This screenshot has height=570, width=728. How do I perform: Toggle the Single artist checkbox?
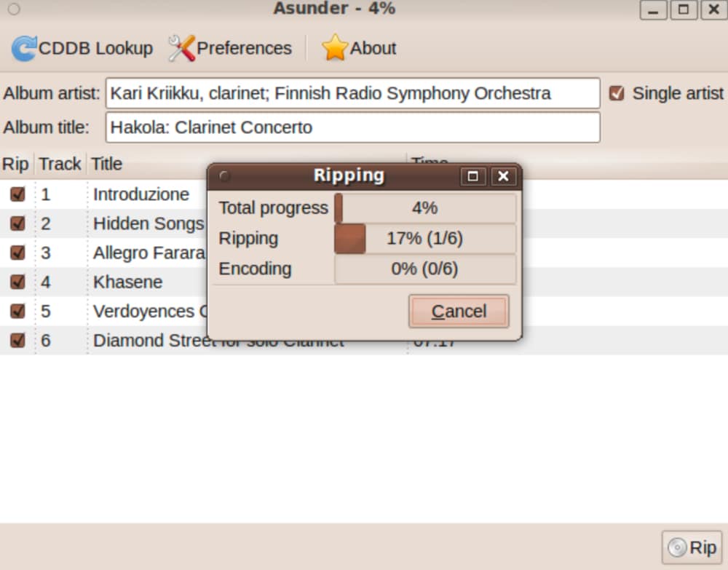click(x=617, y=93)
